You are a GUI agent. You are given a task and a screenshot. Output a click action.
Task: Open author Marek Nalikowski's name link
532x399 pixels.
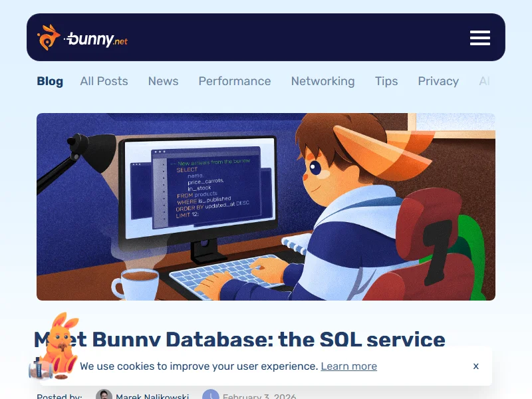click(152, 396)
